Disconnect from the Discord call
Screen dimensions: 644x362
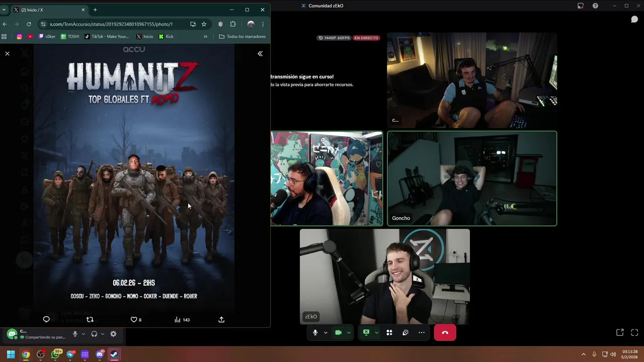(x=445, y=332)
